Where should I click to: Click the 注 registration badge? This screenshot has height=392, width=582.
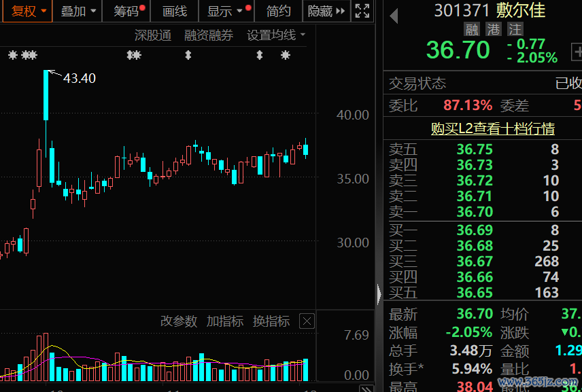click(515, 30)
